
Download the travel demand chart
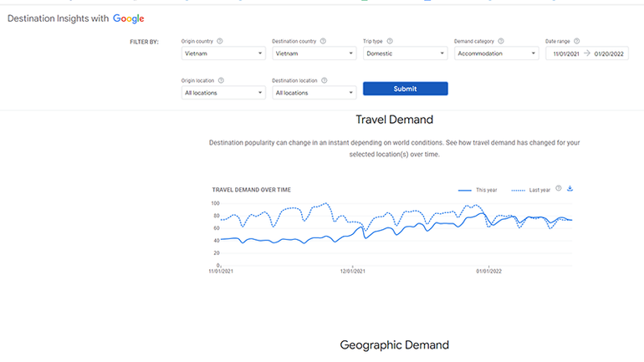(x=570, y=189)
